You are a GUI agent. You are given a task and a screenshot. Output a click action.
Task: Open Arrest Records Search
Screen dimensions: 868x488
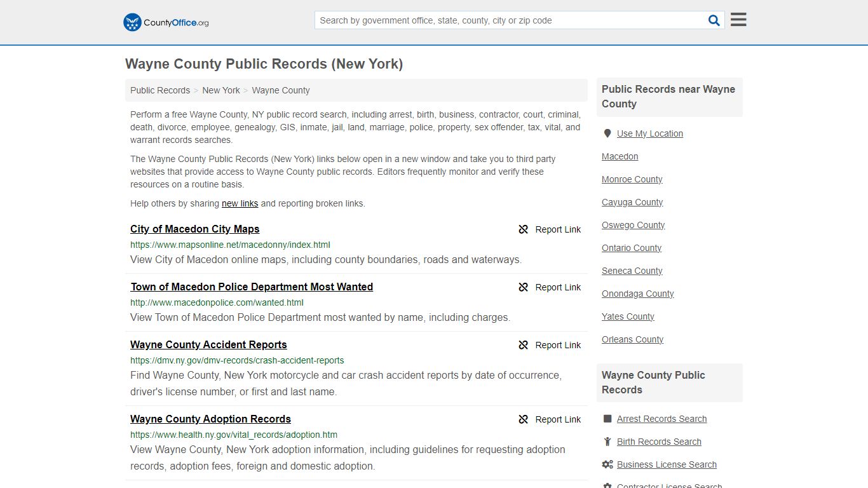click(x=662, y=419)
